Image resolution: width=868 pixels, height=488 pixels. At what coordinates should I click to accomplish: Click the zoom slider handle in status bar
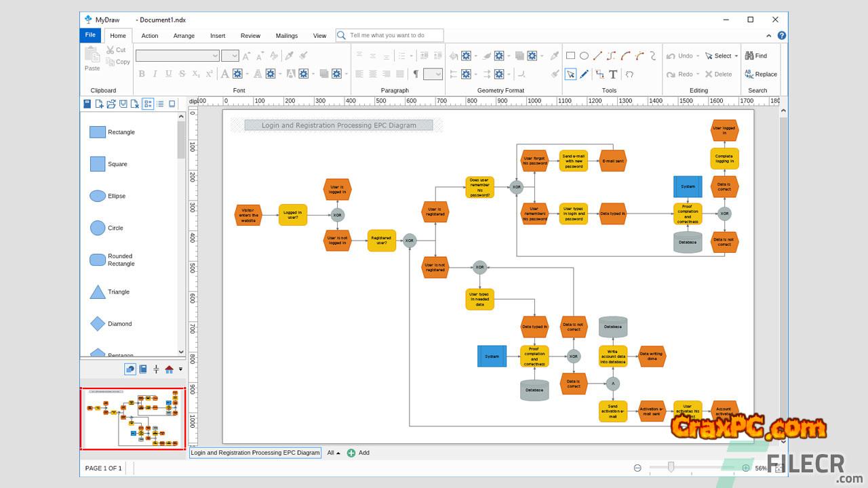[671, 467]
